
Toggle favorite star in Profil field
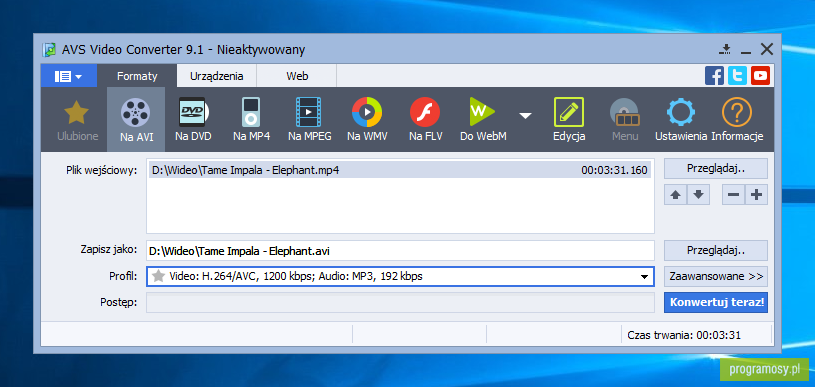click(159, 276)
